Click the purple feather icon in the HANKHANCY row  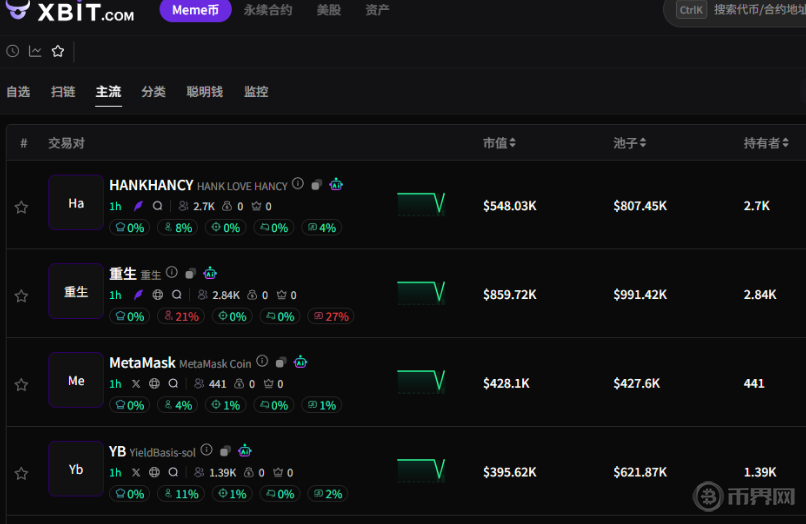(138, 206)
